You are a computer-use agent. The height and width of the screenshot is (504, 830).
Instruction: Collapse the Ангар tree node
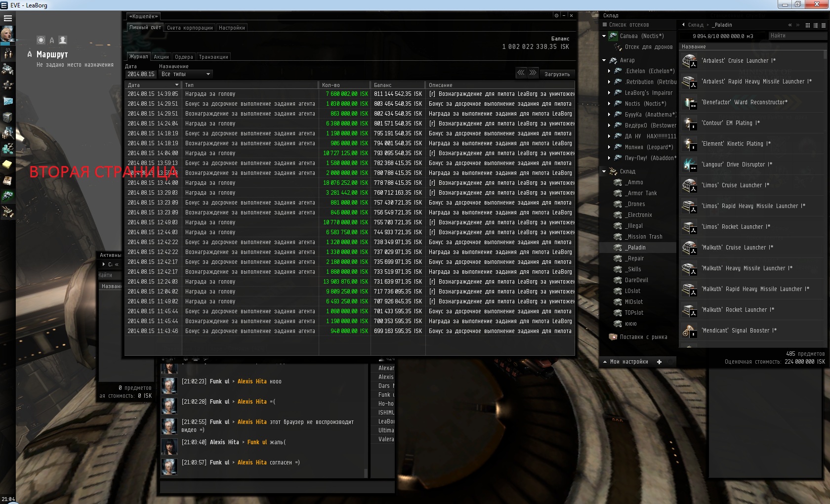click(604, 60)
